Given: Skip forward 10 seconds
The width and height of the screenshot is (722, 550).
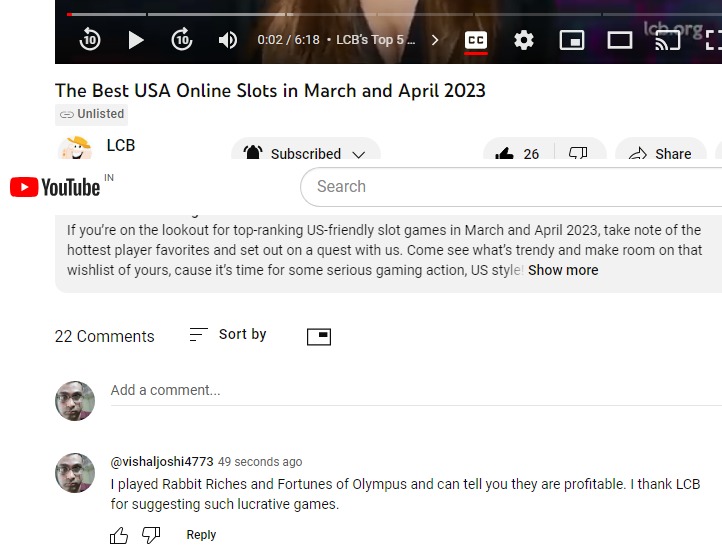Looking at the screenshot, I should pos(182,40).
